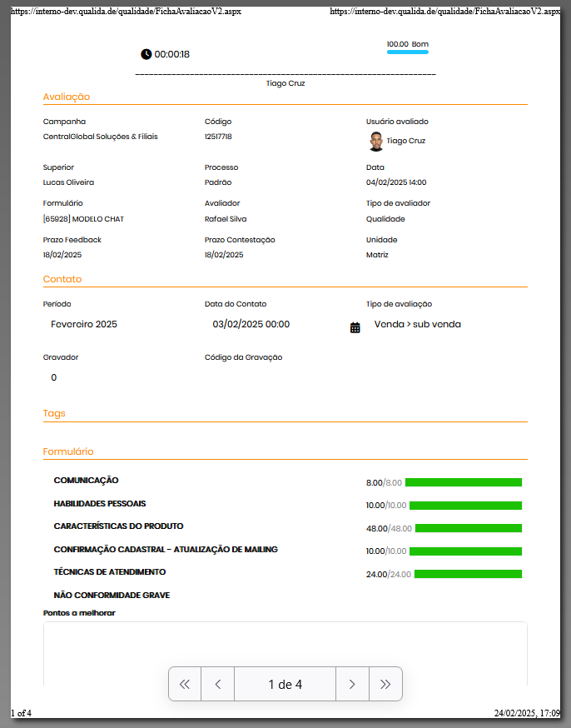571x728 pixels.
Task: Go to the previous page
Action: pyautogui.click(x=218, y=685)
